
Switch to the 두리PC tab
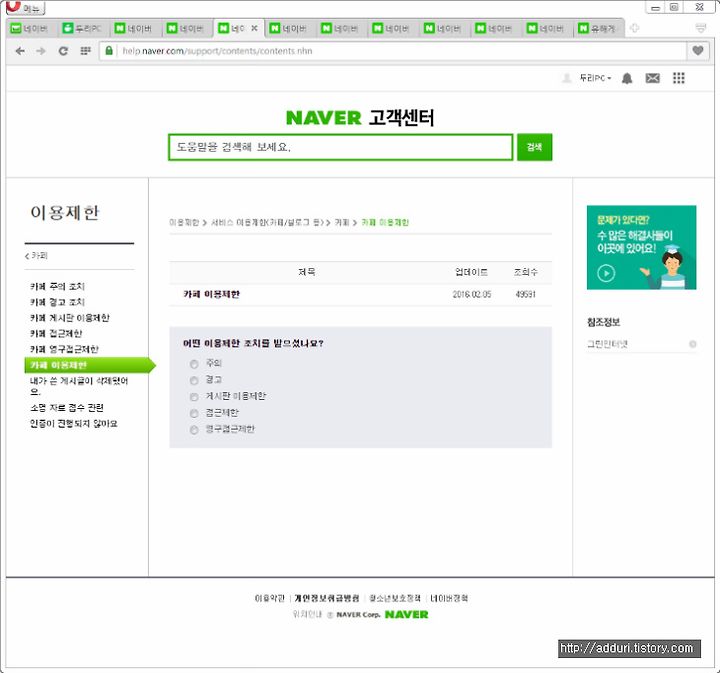coord(83,28)
